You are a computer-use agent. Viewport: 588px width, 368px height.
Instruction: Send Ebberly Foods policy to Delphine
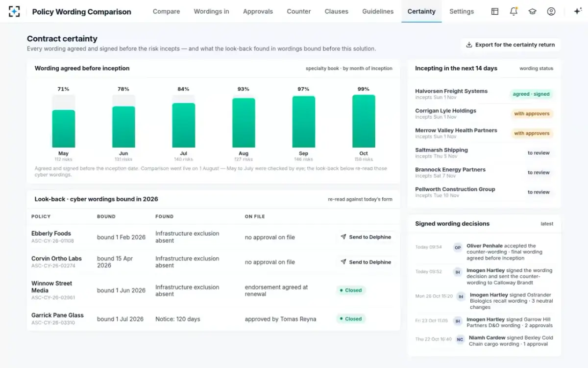[366, 237]
